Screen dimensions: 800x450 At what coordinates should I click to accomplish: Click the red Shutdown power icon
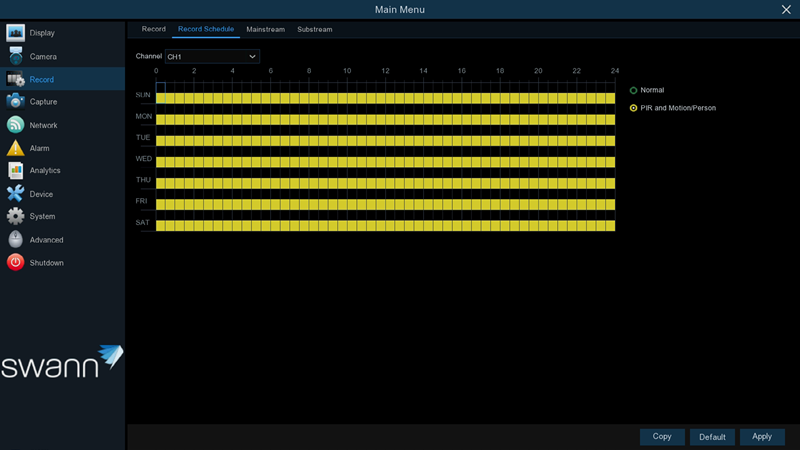pyautogui.click(x=16, y=263)
